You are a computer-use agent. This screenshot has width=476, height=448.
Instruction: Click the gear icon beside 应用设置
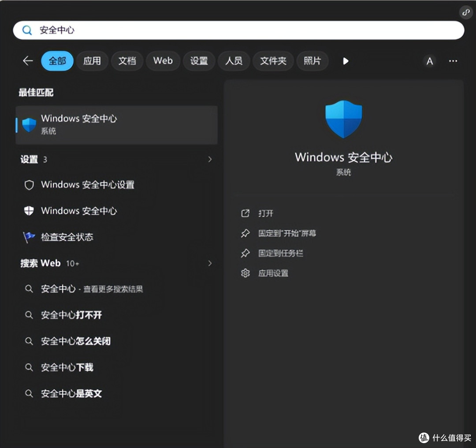[x=245, y=273]
